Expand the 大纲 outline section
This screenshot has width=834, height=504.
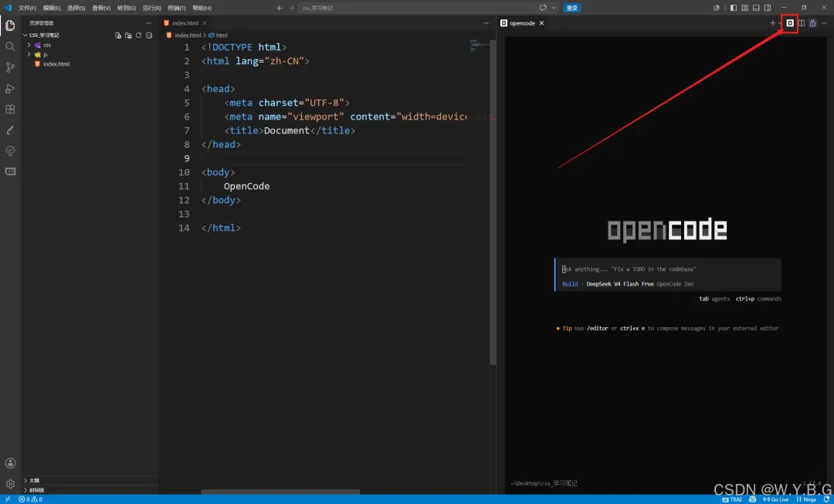point(25,480)
